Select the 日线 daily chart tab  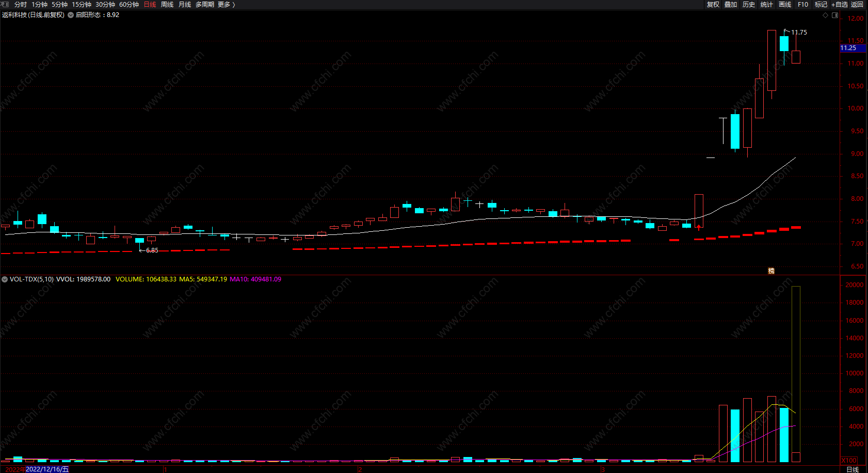[150, 4]
